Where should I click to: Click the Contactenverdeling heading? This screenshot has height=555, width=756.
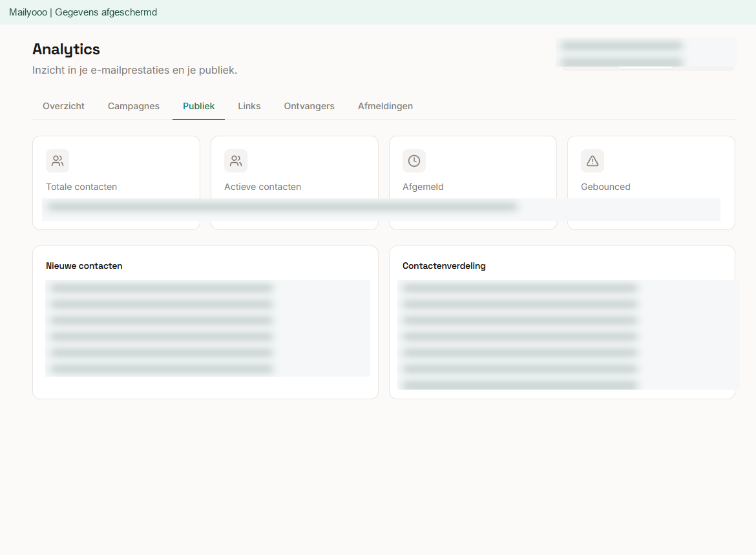[444, 266]
